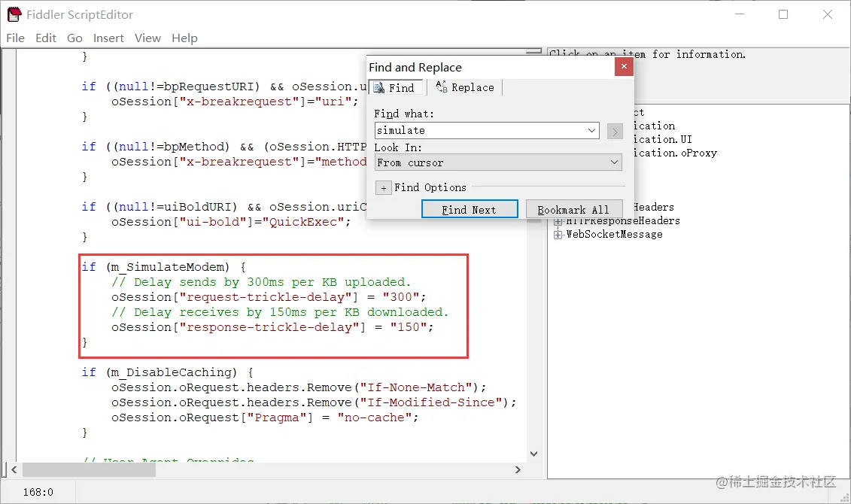The image size is (851, 504).
Task: Open the Go menu
Action: tap(74, 38)
